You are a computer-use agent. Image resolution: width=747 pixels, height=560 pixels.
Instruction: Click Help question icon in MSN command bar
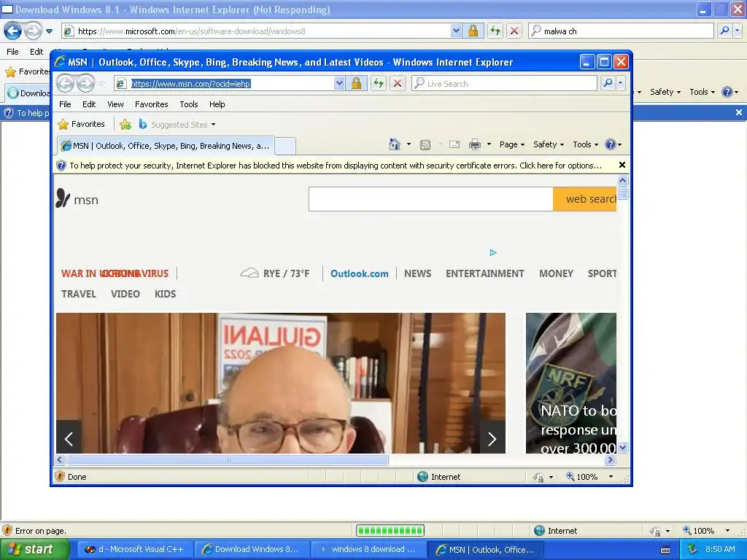[611, 144]
